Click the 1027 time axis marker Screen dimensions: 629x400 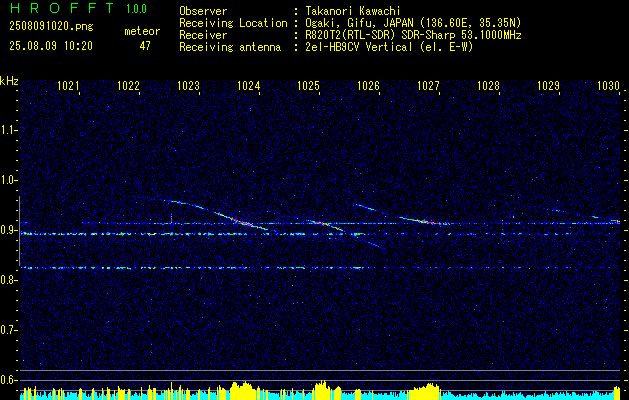[428, 85]
